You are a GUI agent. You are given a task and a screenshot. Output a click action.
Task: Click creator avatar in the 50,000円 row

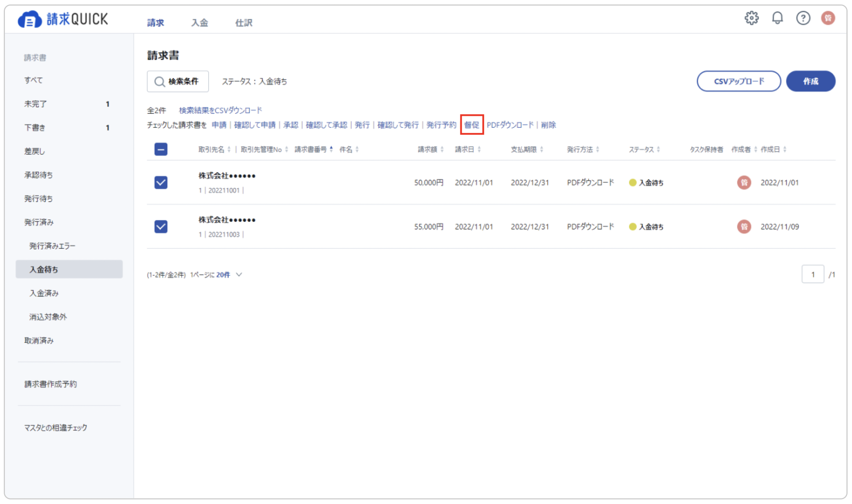[x=744, y=182]
